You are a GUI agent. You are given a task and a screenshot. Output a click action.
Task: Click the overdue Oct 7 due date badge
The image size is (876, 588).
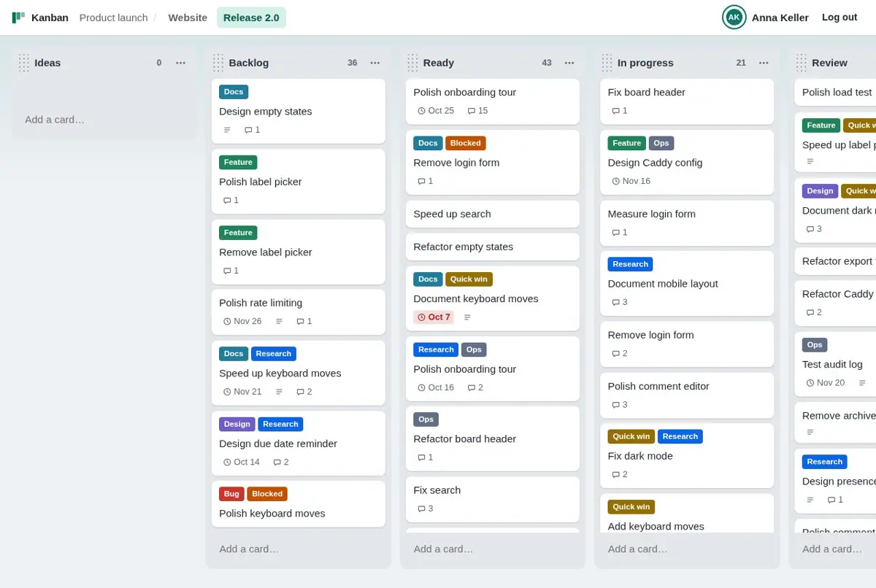(x=434, y=317)
